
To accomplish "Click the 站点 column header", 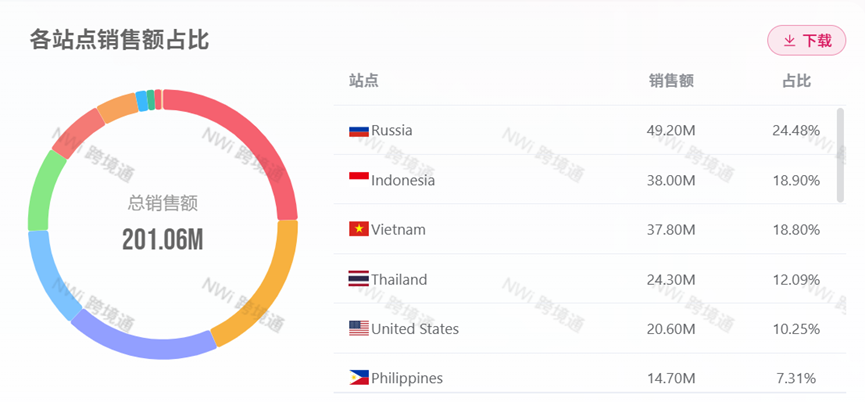I will (x=363, y=81).
